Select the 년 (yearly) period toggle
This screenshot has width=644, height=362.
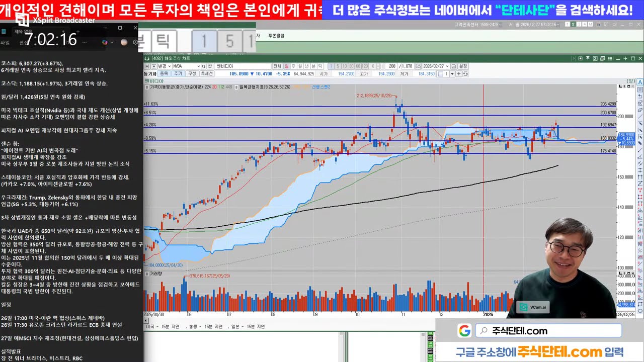(306, 66)
